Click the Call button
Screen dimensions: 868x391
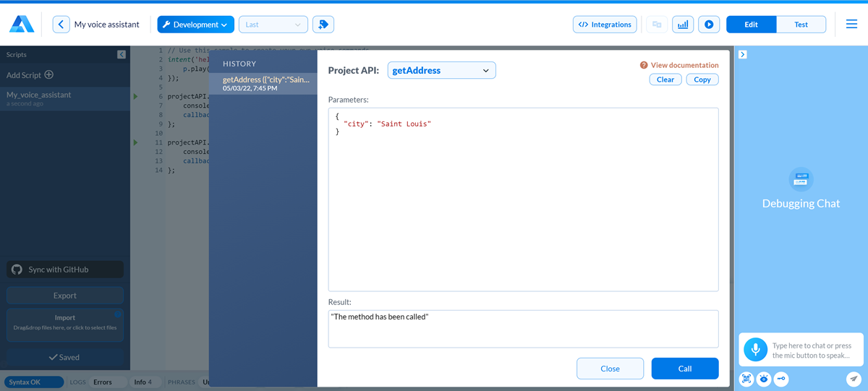click(685, 369)
